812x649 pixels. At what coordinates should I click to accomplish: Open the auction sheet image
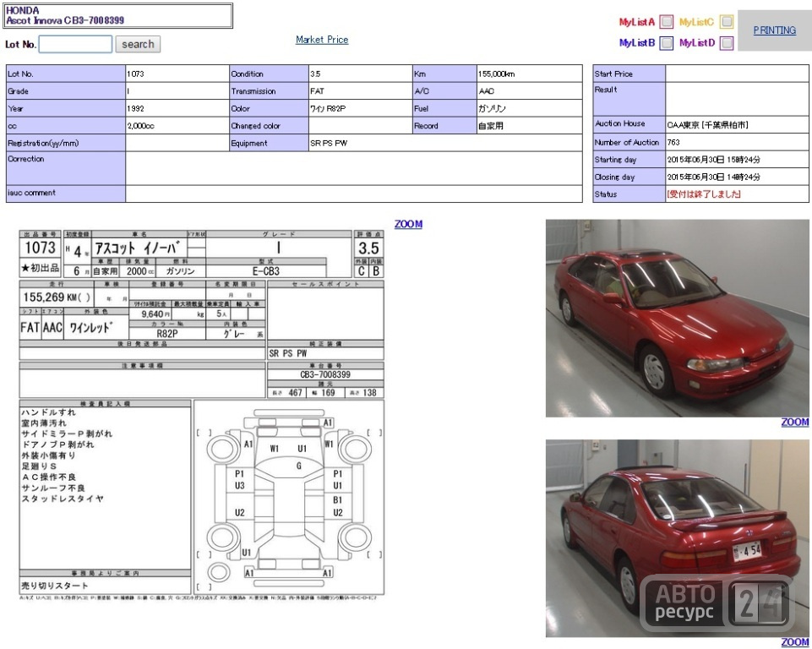[x=201, y=416]
